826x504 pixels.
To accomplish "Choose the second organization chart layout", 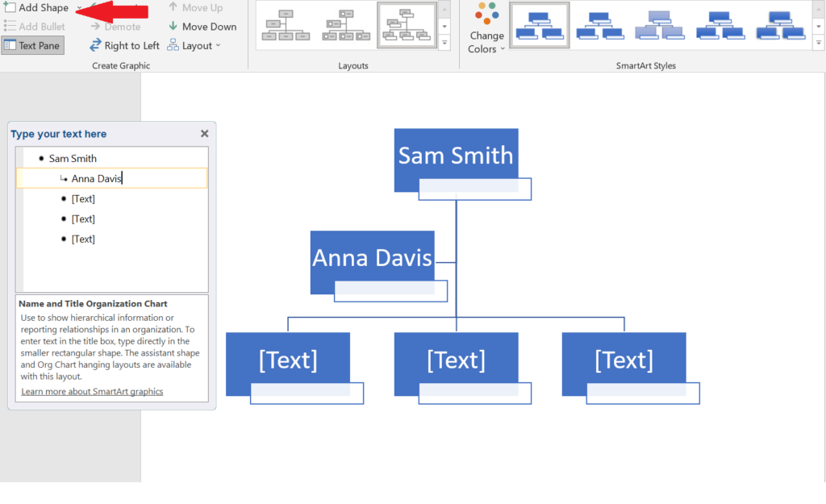I will pyautogui.click(x=345, y=25).
